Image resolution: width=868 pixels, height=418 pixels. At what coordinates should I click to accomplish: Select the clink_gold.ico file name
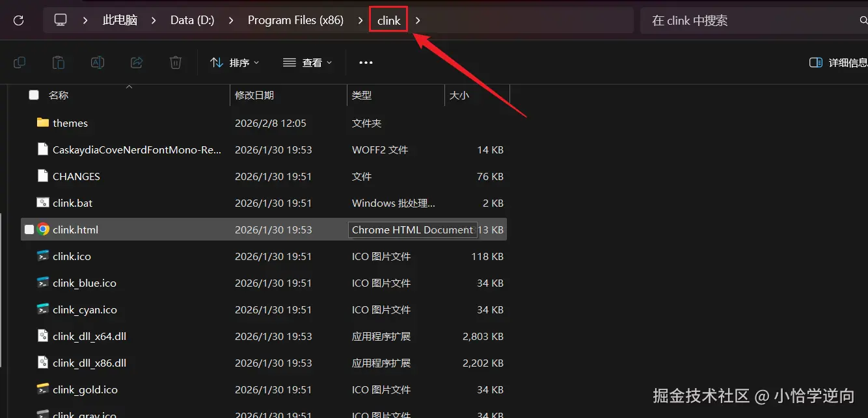coord(85,389)
